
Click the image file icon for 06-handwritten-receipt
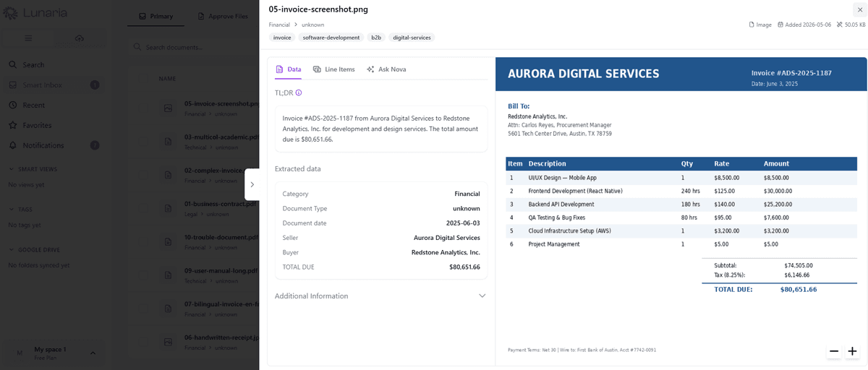[168, 342]
